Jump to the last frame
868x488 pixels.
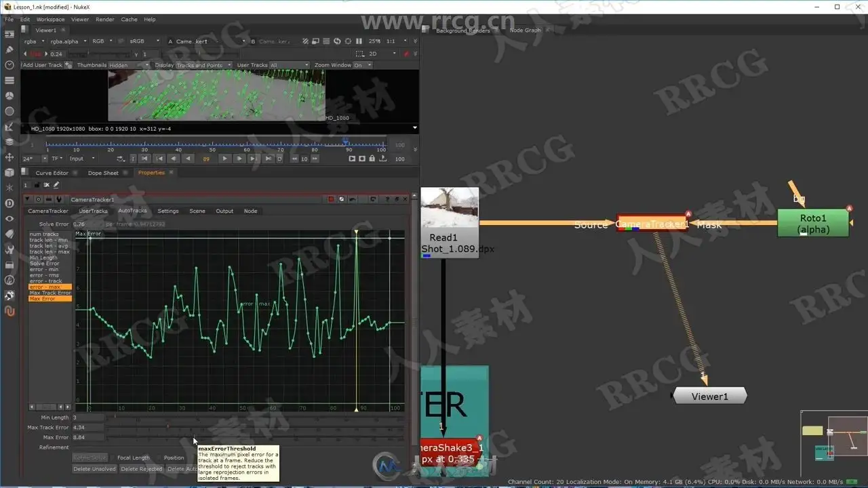click(268, 159)
